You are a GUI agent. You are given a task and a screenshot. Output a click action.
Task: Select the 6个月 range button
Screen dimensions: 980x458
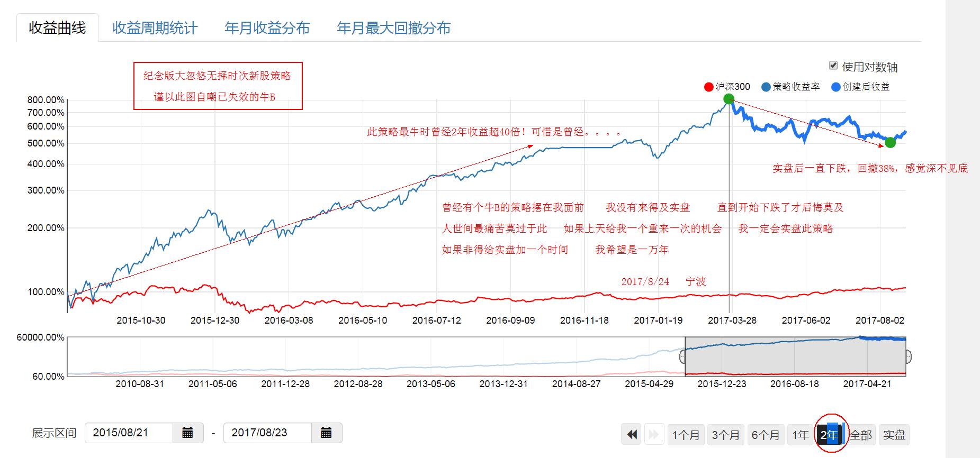pos(766,435)
